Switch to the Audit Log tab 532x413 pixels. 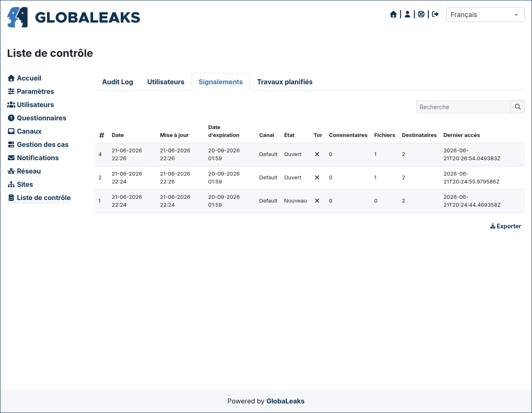click(117, 82)
